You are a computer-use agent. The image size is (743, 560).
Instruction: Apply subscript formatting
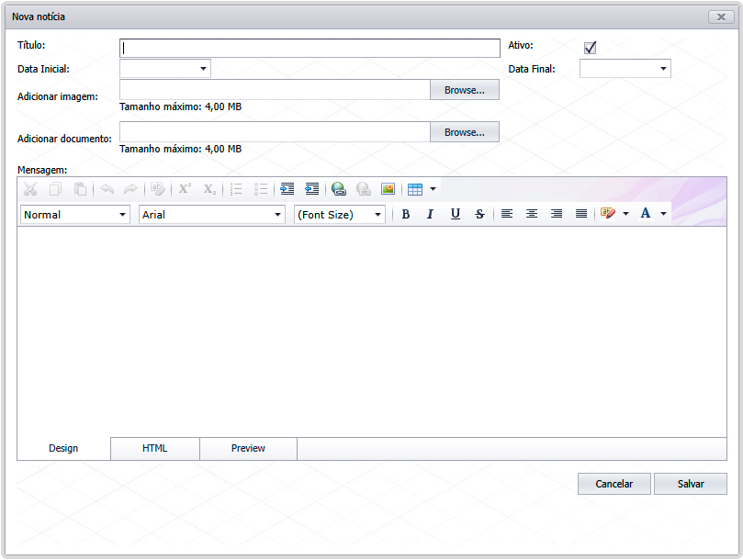coord(209,189)
